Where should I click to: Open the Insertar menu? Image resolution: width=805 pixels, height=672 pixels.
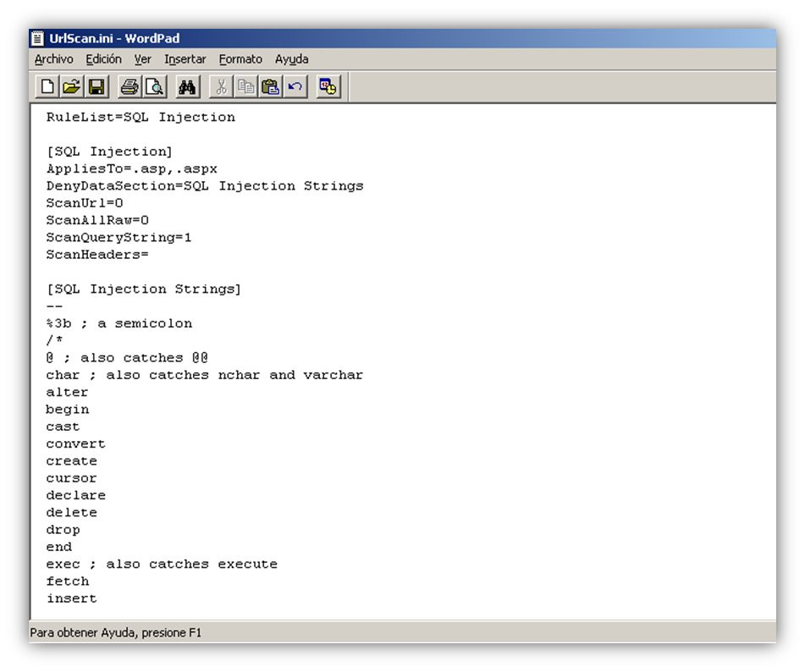tap(185, 59)
